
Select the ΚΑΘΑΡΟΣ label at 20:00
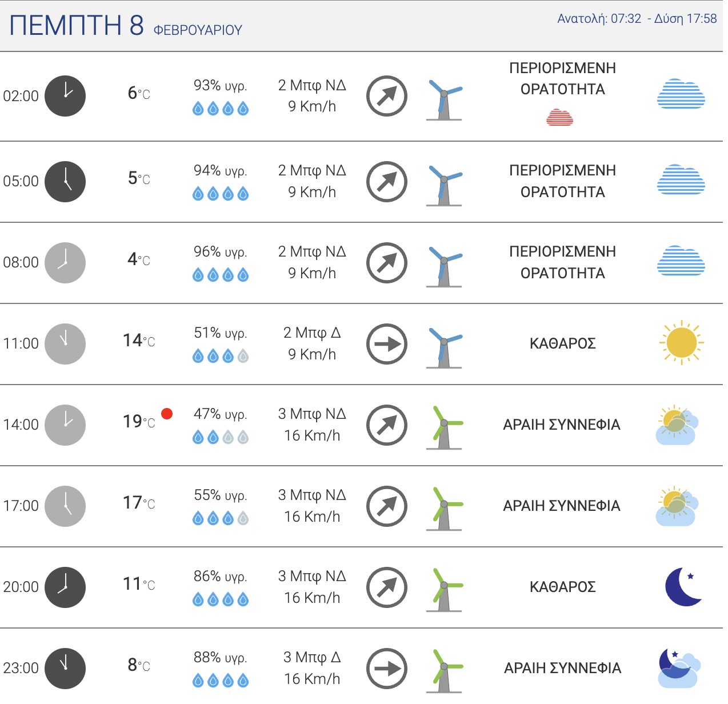click(563, 587)
